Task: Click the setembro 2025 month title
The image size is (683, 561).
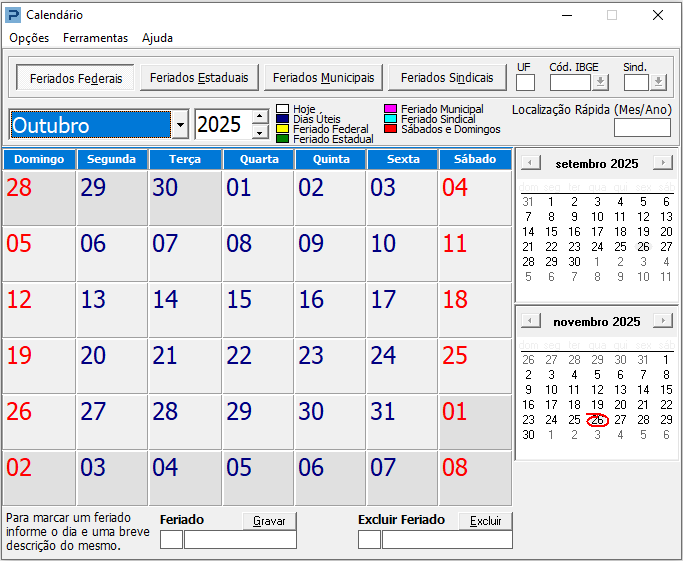Action: tap(597, 164)
